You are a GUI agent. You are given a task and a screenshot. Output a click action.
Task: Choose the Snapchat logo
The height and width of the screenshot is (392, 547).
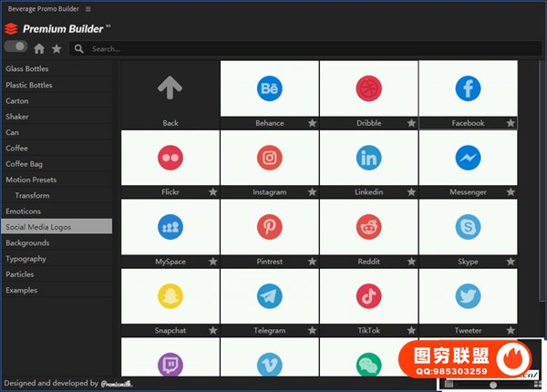tap(170, 295)
